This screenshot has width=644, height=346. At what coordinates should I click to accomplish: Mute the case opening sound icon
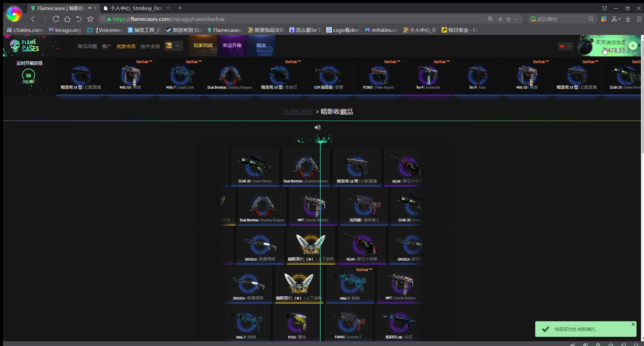point(317,127)
